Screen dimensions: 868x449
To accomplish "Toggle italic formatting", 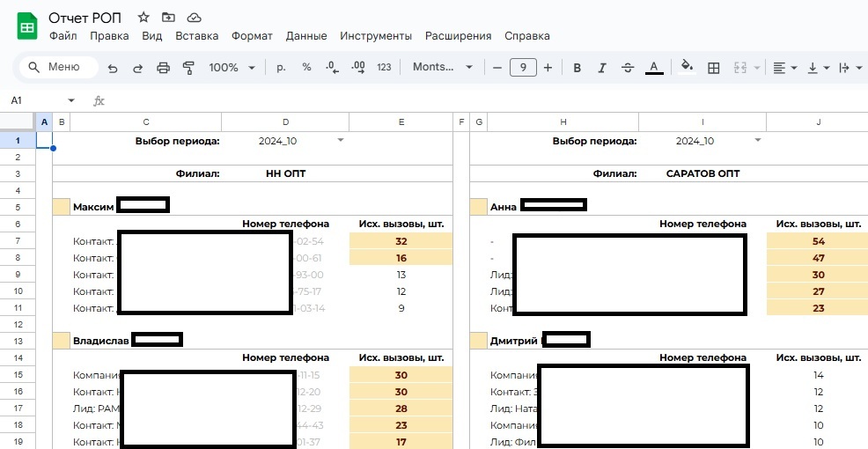I will [x=602, y=68].
